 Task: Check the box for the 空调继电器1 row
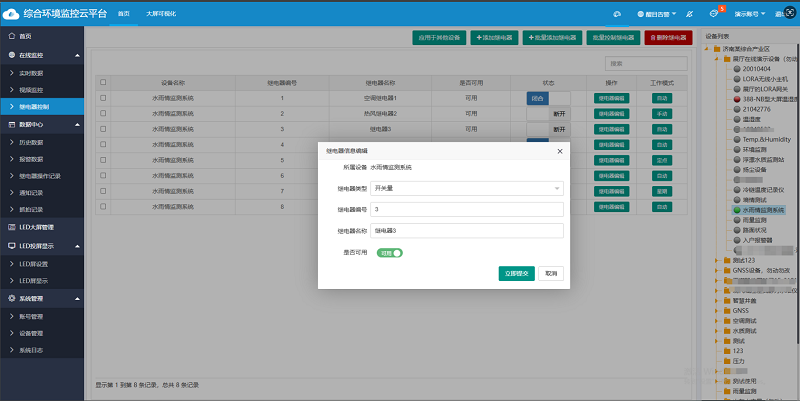pos(103,99)
